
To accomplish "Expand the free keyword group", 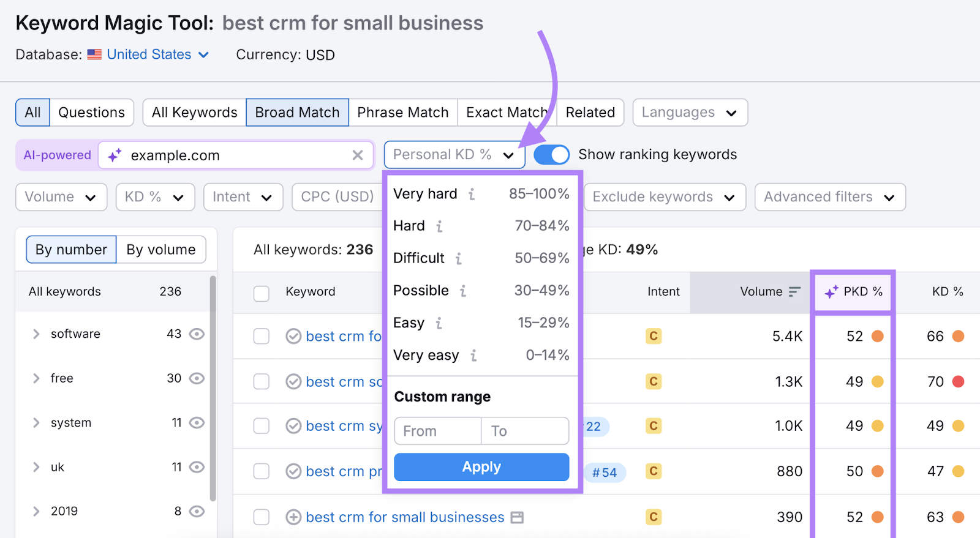I will click(x=36, y=379).
